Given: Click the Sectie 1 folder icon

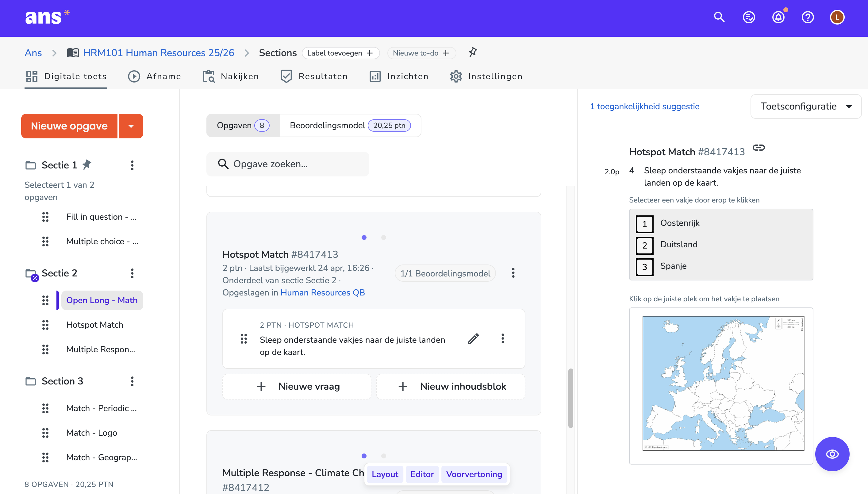Looking at the screenshot, I should [x=30, y=165].
